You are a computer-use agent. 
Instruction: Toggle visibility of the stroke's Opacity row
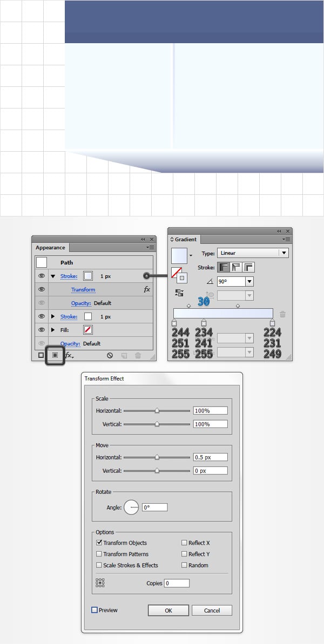coord(42,303)
